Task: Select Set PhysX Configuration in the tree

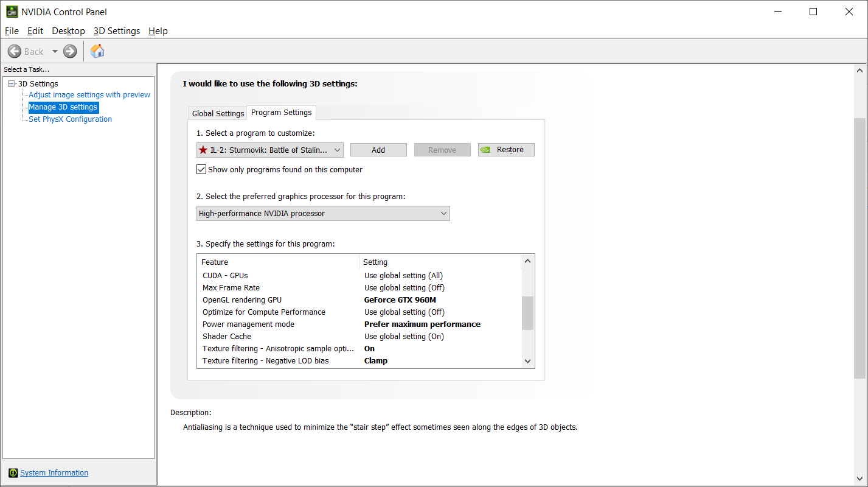Action: tap(71, 119)
